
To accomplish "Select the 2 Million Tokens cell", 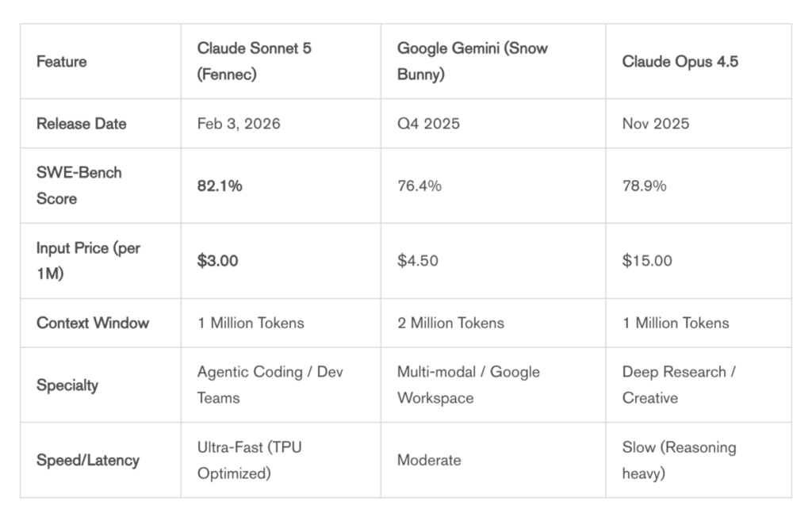I will [x=450, y=323].
